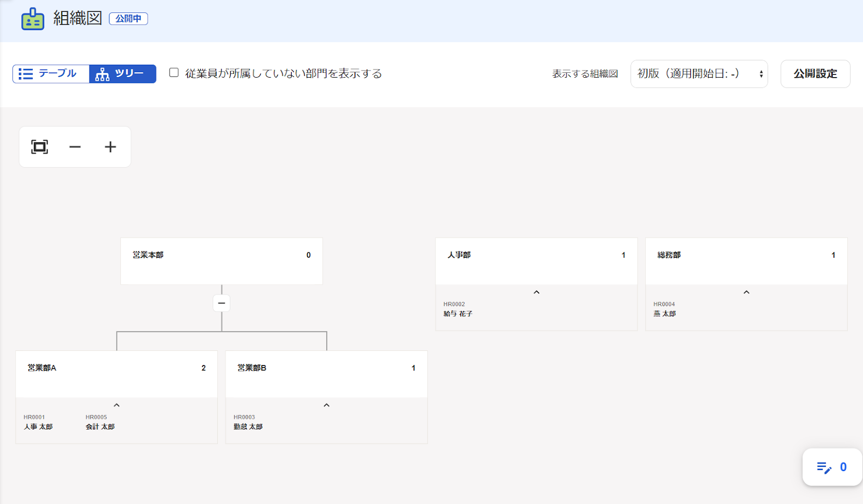Click employee 給与 花子
The height and width of the screenshot is (504, 863).
pos(458,314)
